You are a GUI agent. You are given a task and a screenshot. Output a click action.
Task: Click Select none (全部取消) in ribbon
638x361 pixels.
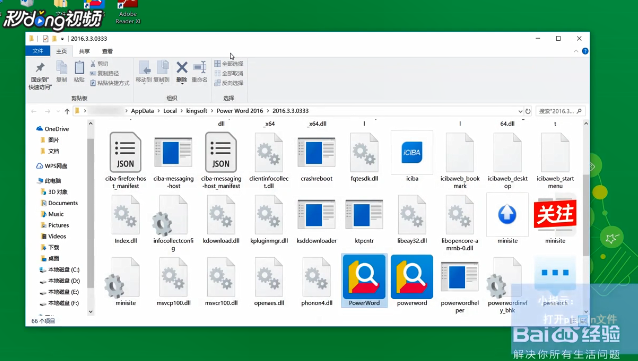pos(229,73)
